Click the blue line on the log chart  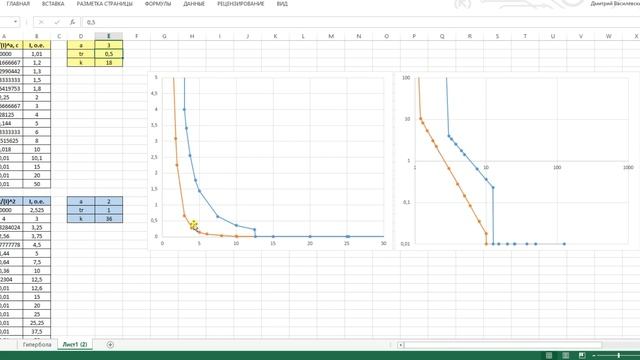point(477,169)
